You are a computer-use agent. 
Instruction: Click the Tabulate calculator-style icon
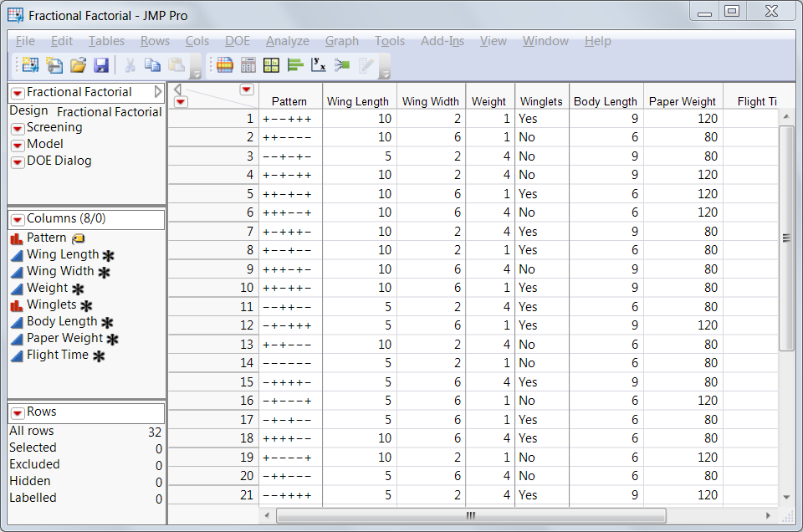(x=248, y=64)
